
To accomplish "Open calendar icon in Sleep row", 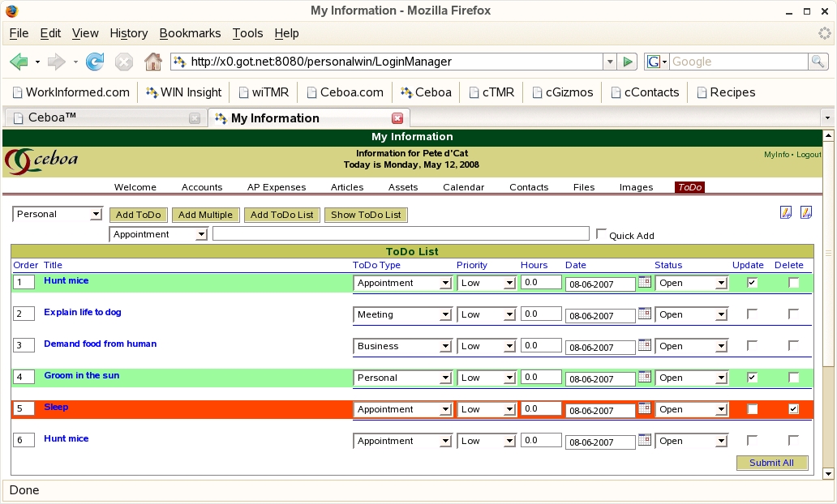I will 645,408.
